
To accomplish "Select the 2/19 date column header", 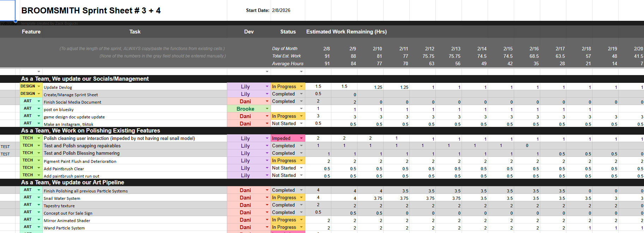I will point(613,49).
